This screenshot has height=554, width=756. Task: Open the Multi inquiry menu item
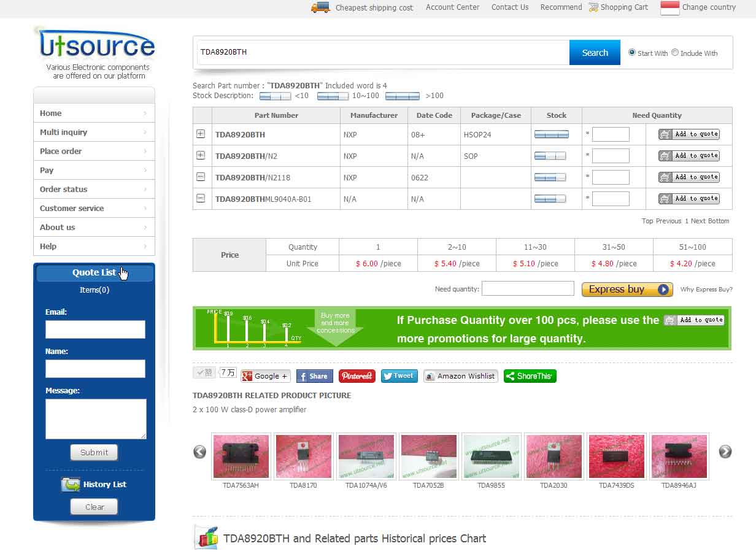click(x=94, y=132)
